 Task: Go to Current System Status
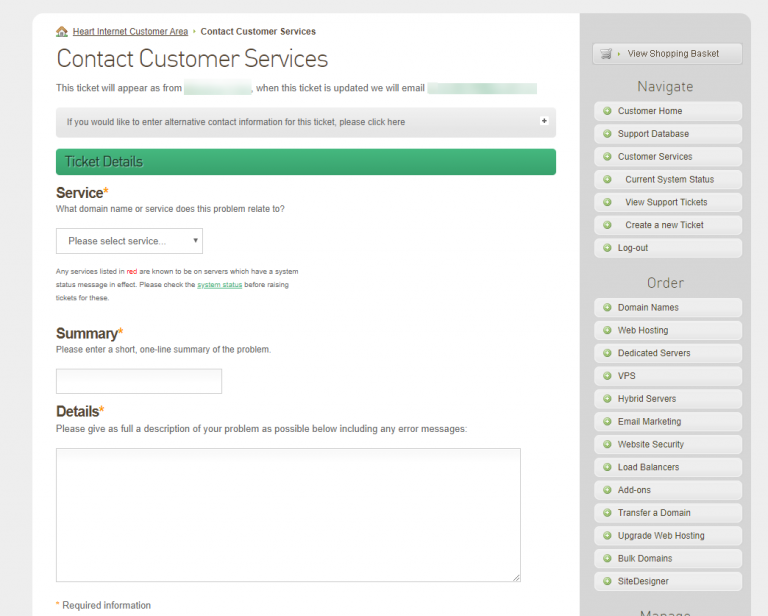click(x=669, y=180)
